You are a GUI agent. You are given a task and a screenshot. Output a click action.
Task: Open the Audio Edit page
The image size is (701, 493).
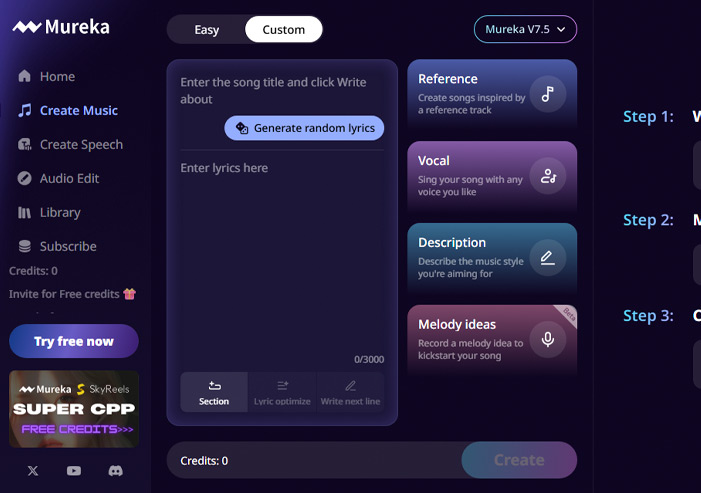click(x=69, y=179)
